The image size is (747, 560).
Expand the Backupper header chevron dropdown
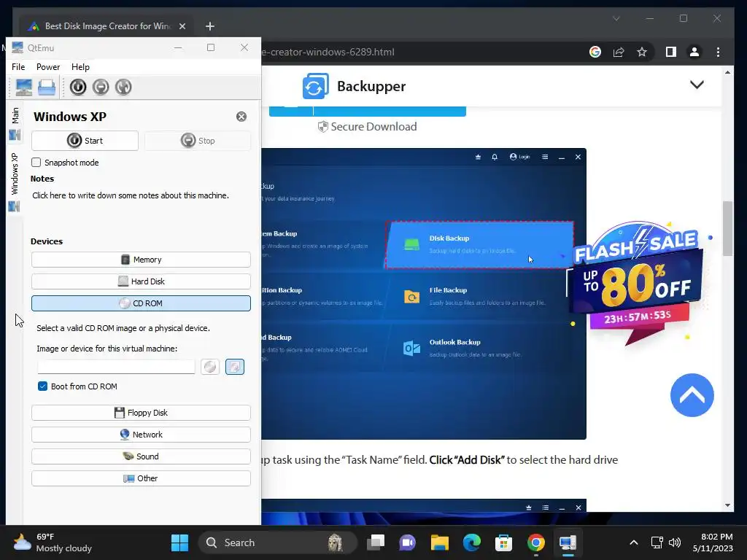pos(697,85)
